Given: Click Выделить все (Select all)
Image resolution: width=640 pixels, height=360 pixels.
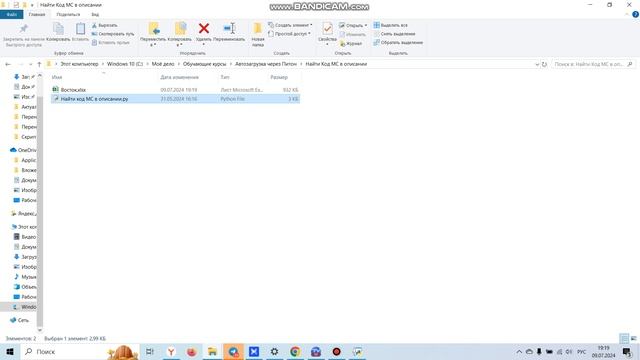Looking at the screenshot, I should [x=391, y=25].
